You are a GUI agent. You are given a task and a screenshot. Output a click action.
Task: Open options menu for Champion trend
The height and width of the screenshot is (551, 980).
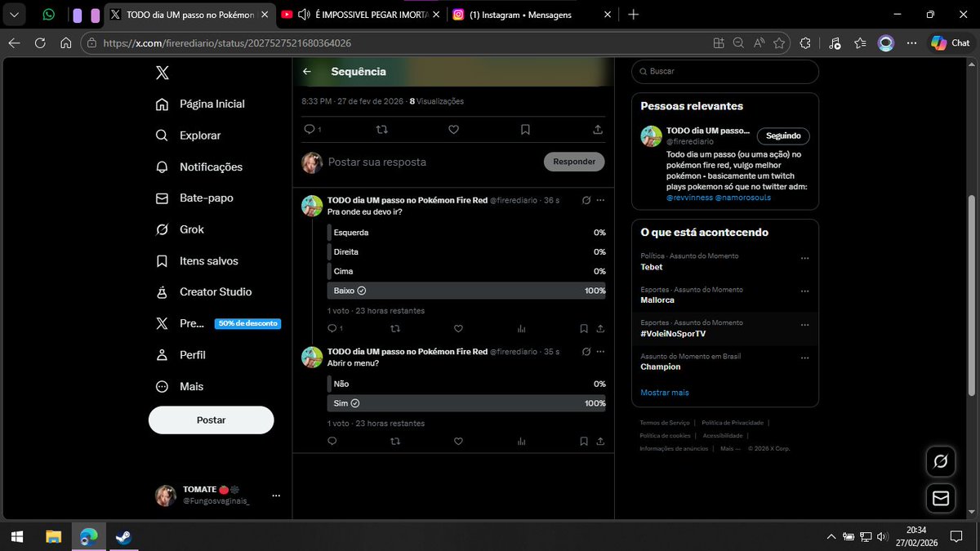click(x=805, y=358)
